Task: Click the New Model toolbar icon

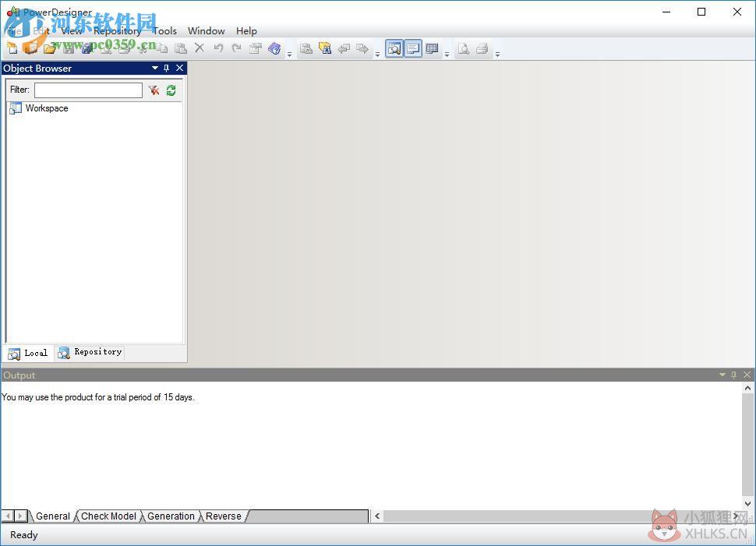Action: (x=12, y=48)
